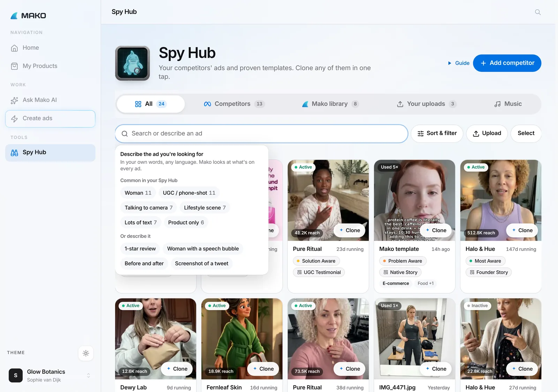Go to Home in navigation
The image size is (558, 392).
click(x=50, y=48)
